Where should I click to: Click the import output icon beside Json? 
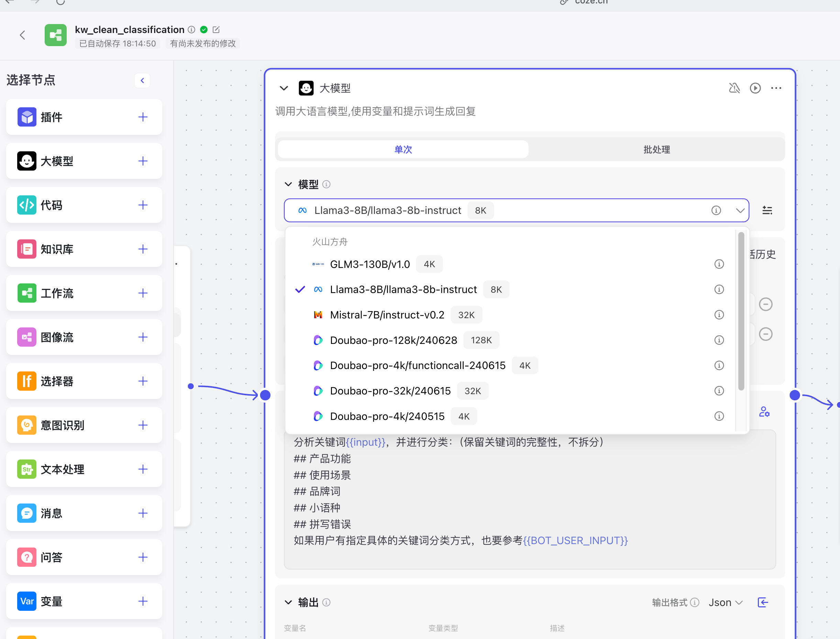pos(763,603)
